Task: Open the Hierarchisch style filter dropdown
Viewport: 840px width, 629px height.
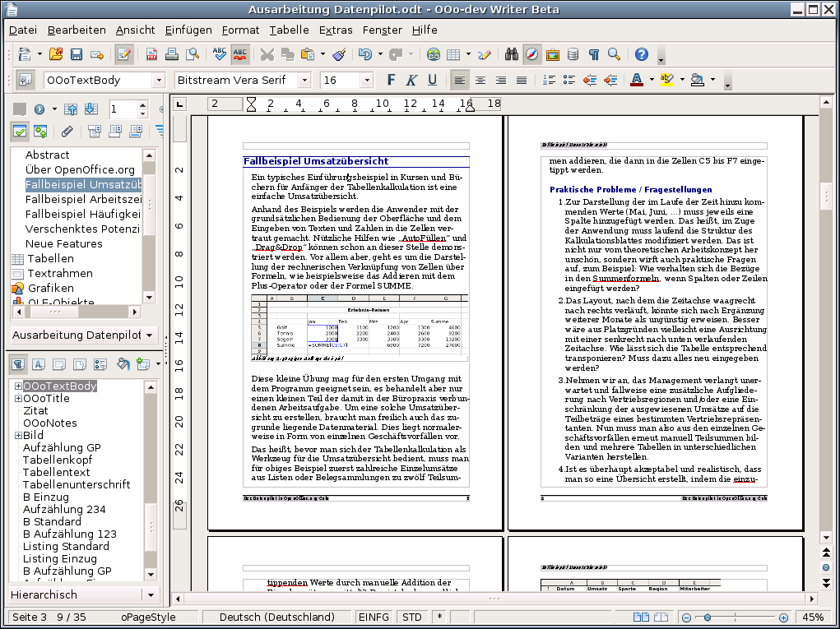Action: click(151, 594)
